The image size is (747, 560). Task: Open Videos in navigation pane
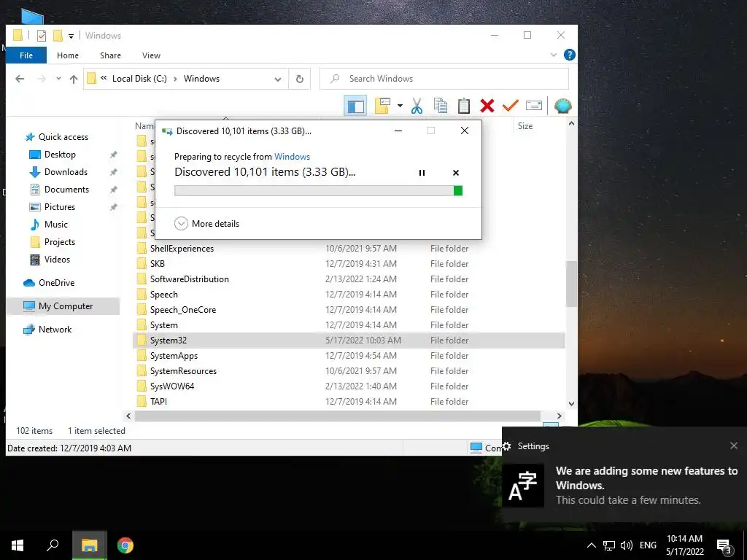point(57,260)
